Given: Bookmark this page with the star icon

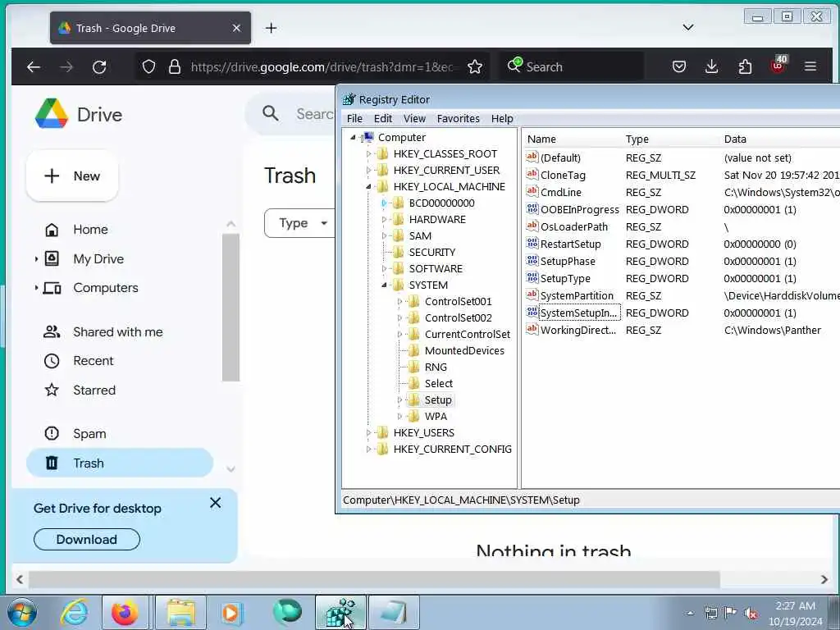Looking at the screenshot, I should pyautogui.click(x=475, y=67).
